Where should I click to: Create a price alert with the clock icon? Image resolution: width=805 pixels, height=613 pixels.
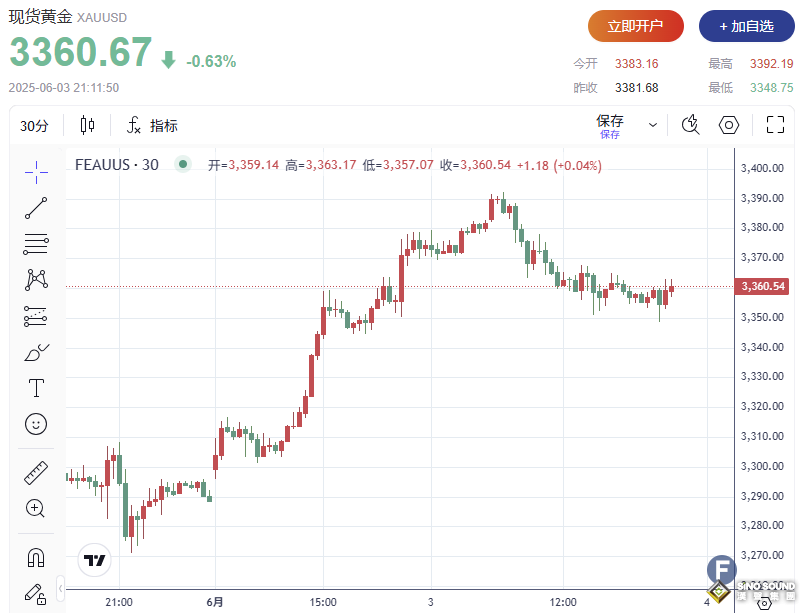pyautogui.click(x=690, y=125)
